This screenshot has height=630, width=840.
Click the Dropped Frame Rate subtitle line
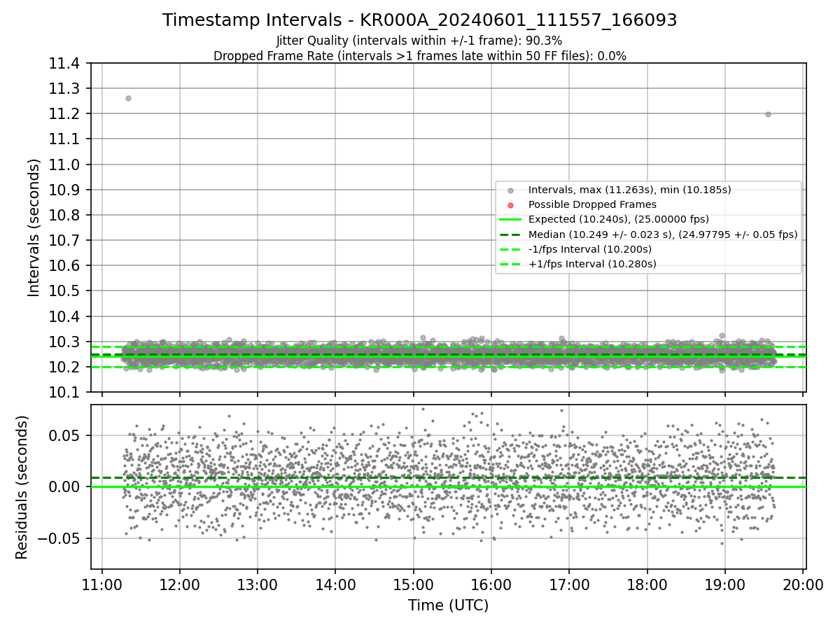tap(420, 56)
